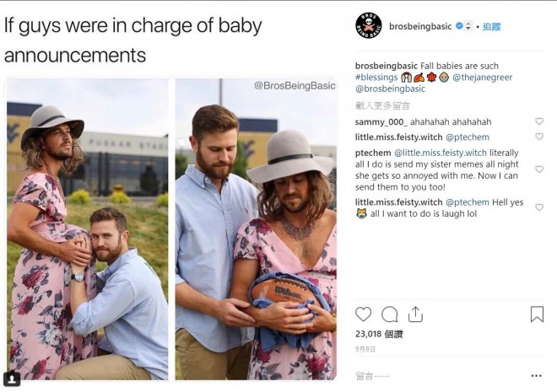Share the post via share arrow icon
This screenshot has height=392, width=557.
[415, 314]
